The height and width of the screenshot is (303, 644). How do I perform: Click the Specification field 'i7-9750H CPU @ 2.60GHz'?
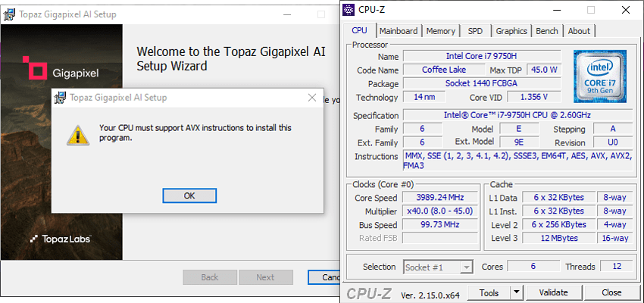[x=517, y=115]
